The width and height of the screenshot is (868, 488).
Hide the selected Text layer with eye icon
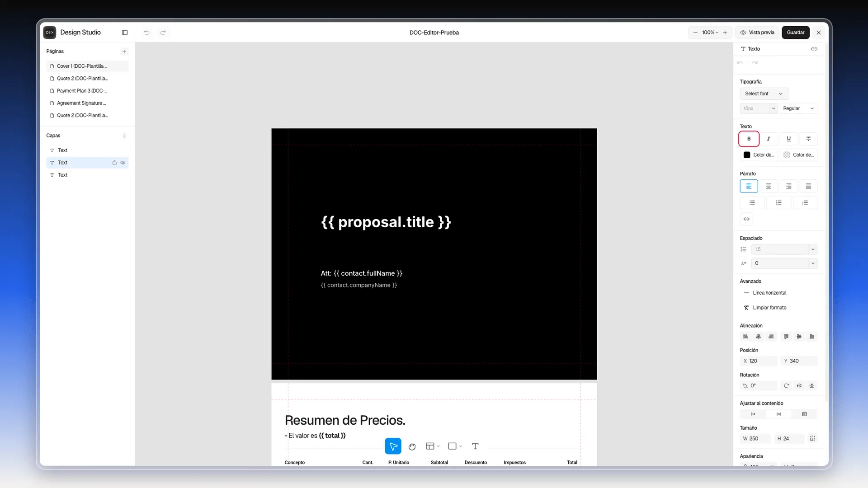coord(123,163)
